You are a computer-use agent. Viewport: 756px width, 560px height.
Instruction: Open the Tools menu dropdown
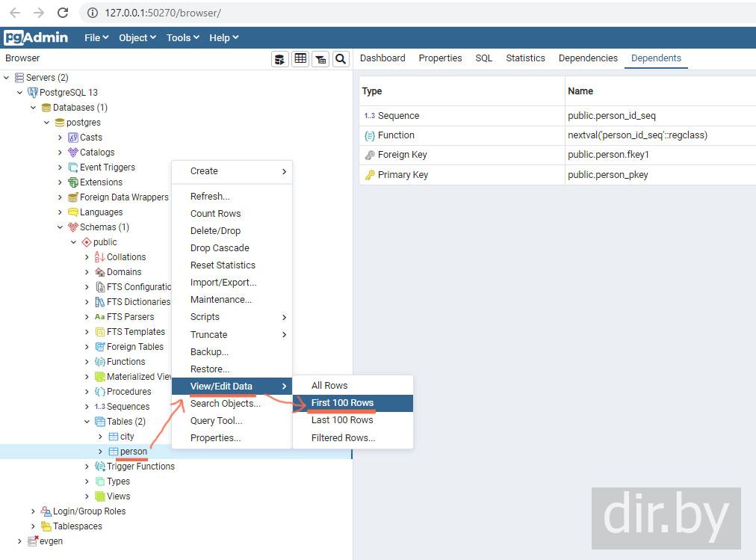pos(182,37)
